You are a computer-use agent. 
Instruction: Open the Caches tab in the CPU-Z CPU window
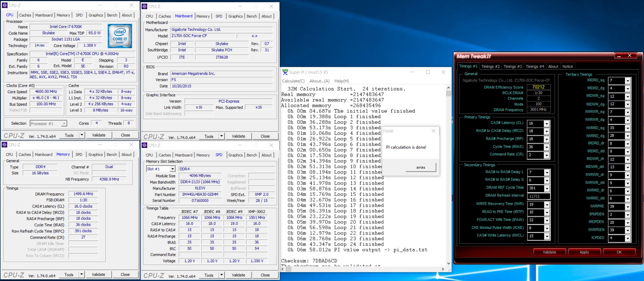point(25,15)
